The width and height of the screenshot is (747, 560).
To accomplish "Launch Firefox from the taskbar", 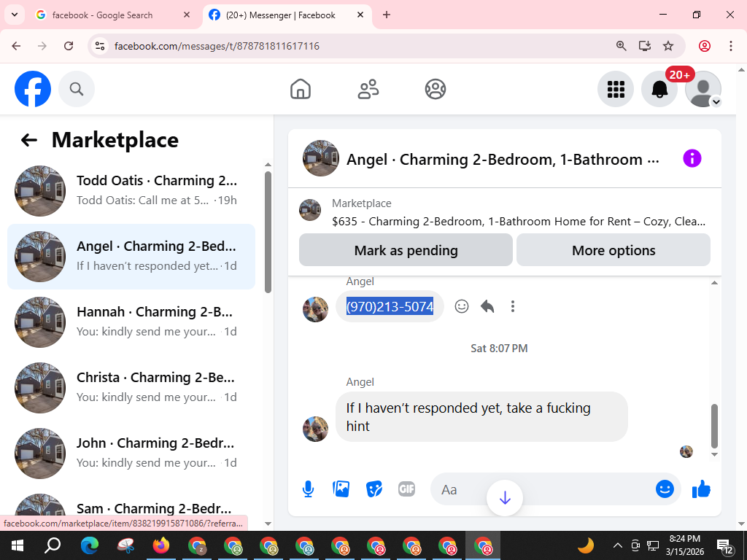I will 161,545.
